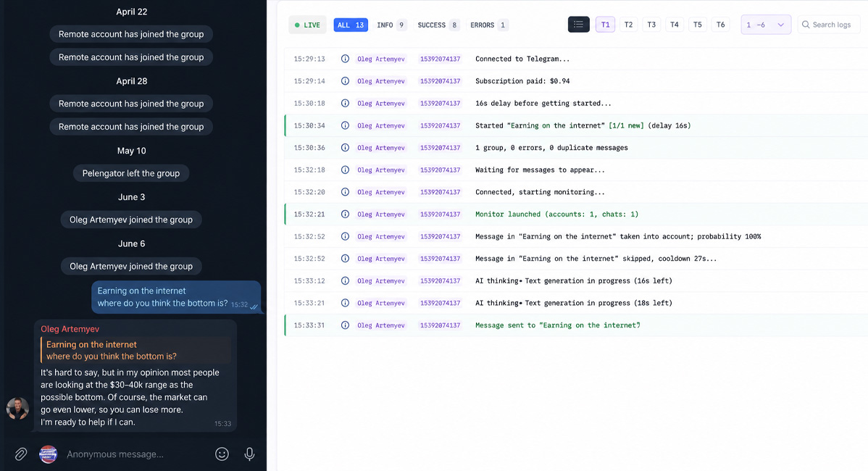The height and width of the screenshot is (471, 868).
Task: Click the outgoing 15:32 message bubble
Action: click(176, 297)
